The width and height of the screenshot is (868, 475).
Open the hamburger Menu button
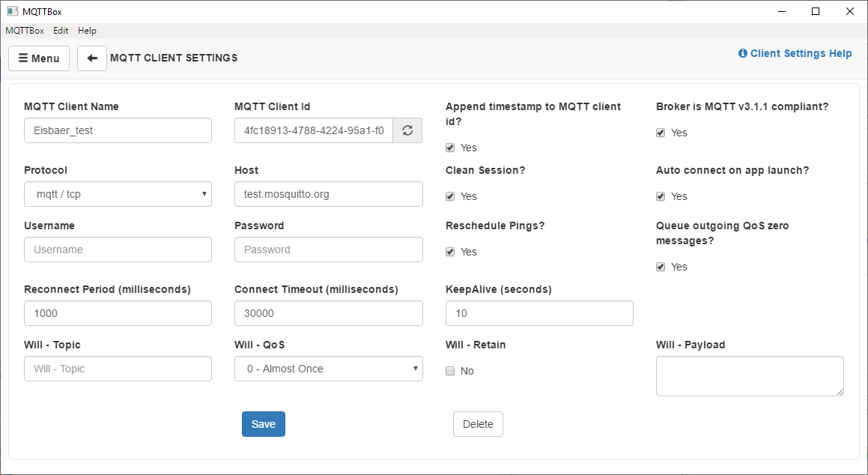pos(39,58)
